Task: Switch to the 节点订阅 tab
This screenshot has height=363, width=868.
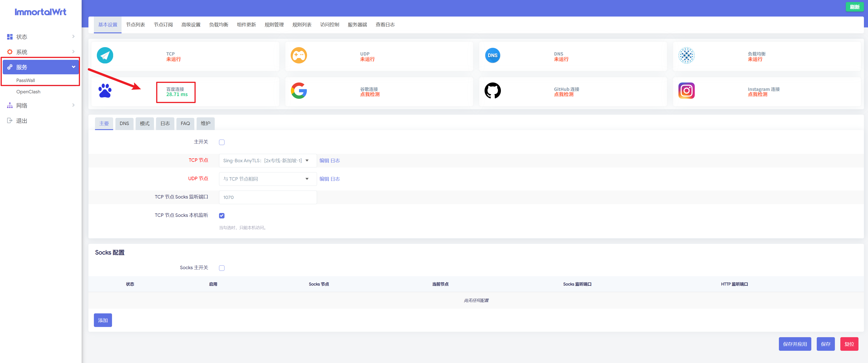Action: [x=163, y=24]
